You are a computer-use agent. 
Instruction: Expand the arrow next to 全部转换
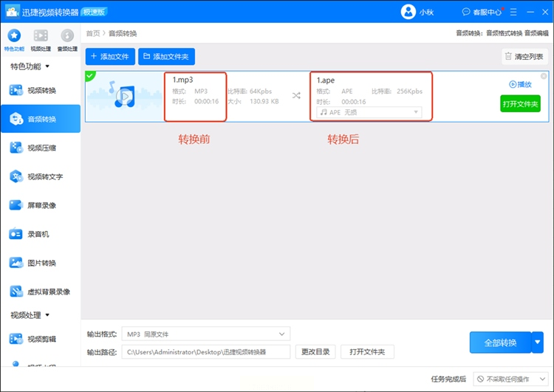pos(538,343)
